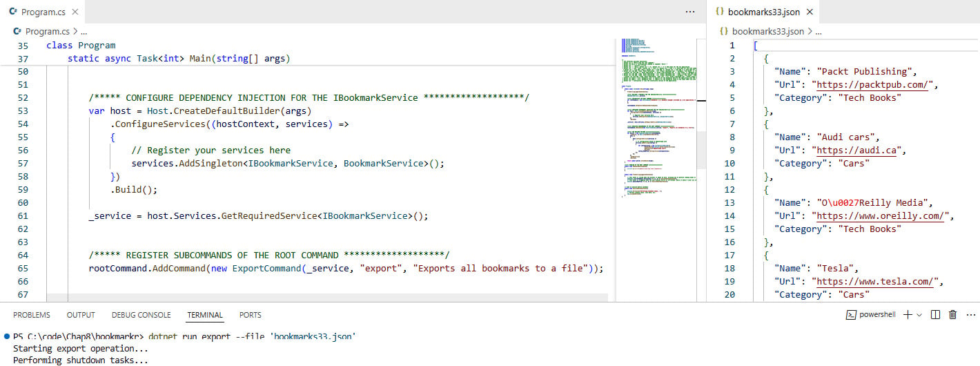The width and height of the screenshot is (980, 366).
Task: Split the terminal panel
Action: pos(935,315)
